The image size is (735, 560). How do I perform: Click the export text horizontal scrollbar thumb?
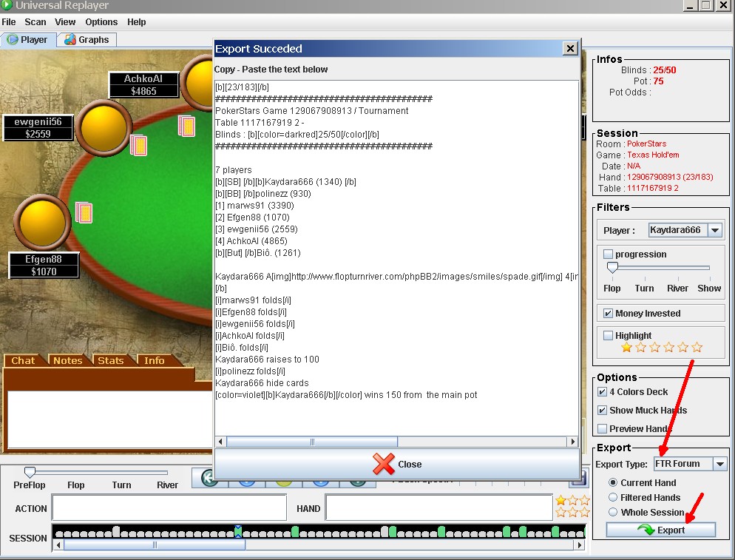[312, 442]
